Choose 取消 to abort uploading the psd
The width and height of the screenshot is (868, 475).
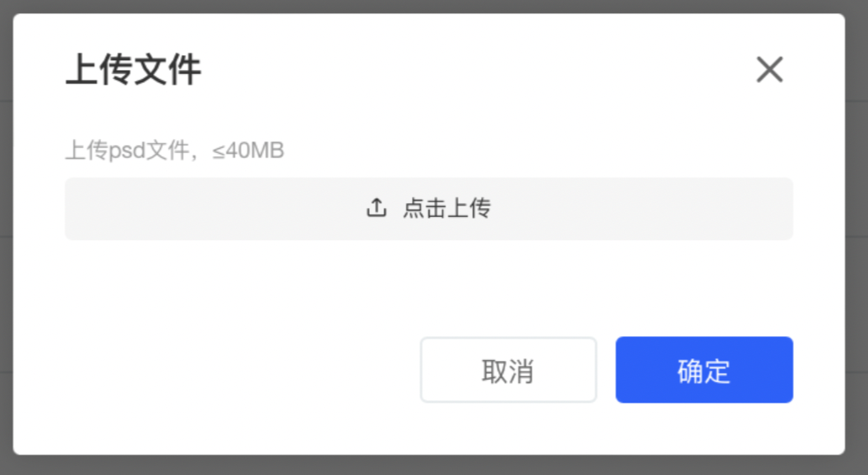point(508,370)
